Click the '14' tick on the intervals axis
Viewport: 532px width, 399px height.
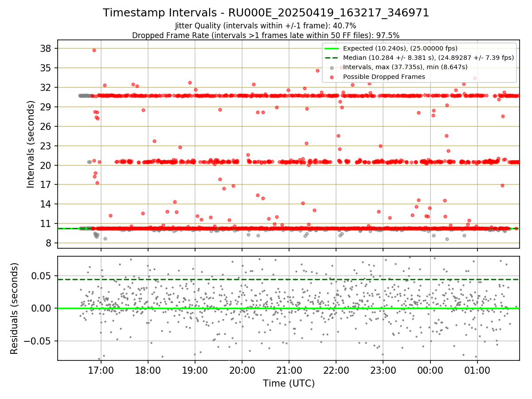46,204
